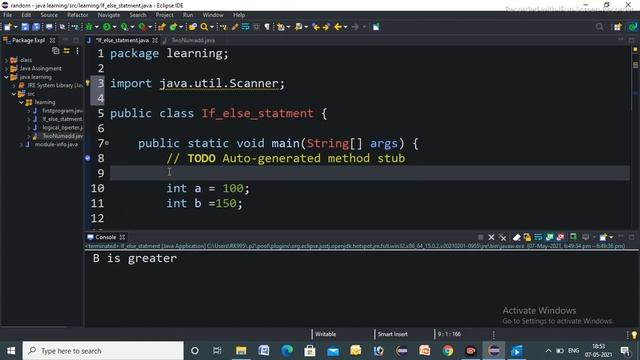Open the Search icon dropdown arrow

[212, 27]
